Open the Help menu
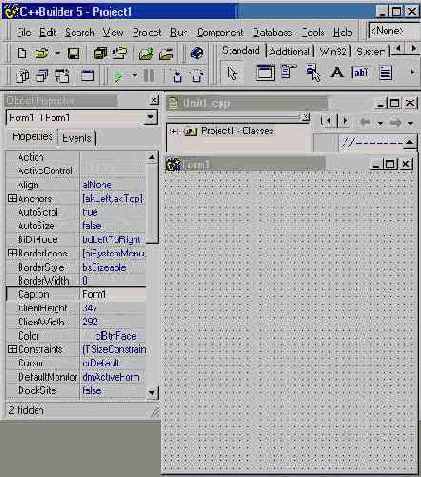The height and width of the screenshot is (477, 421). (x=342, y=32)
